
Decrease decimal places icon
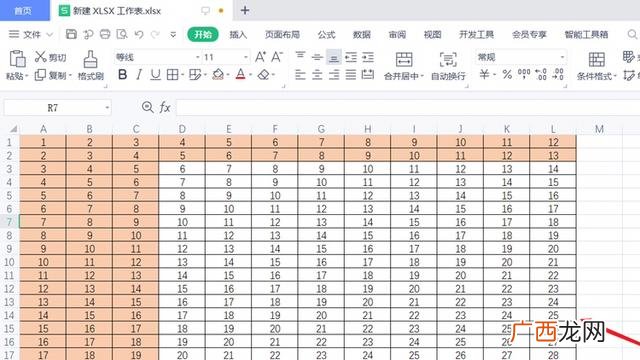pyautogui.click(x=558, y=74)
